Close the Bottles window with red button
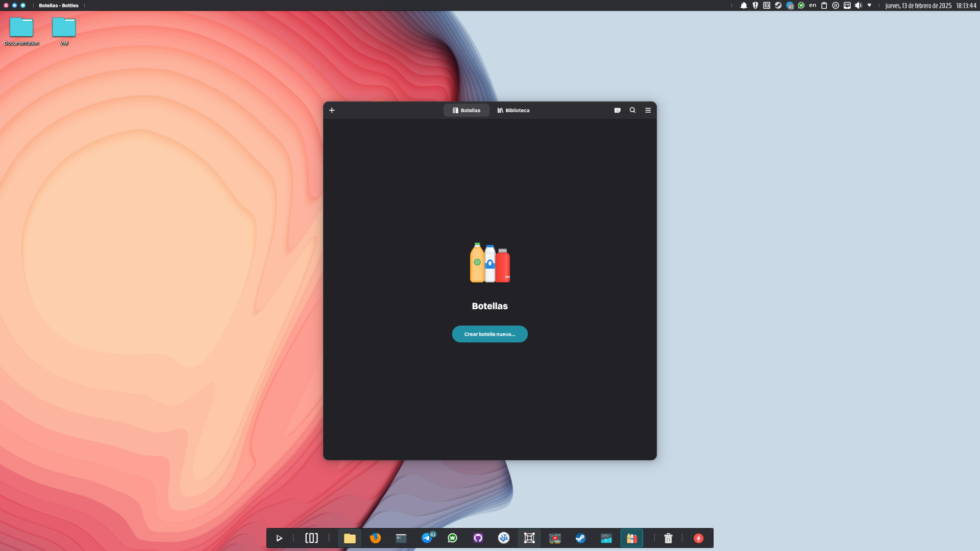 [x=6, y=6]
